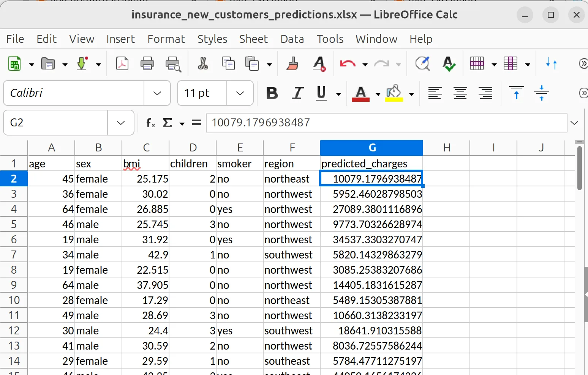
Task: Expand the formula bar
Action: pyautogui.click(x=574, y=123)
